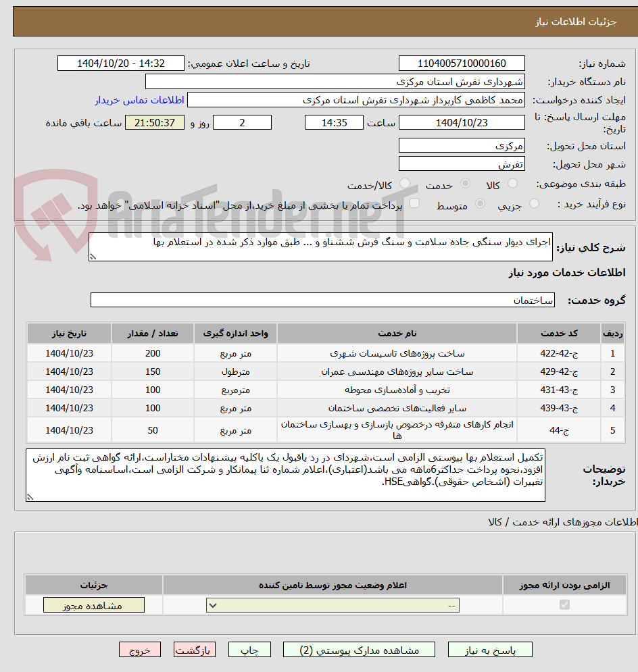Click the announcement date field 1404/10/20 - 14:32
This screenshot has height=672, width=638.
tap(121, 63)
